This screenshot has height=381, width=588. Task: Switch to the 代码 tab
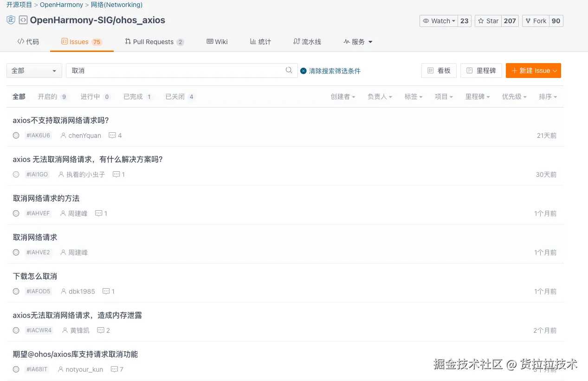point(28,42)
